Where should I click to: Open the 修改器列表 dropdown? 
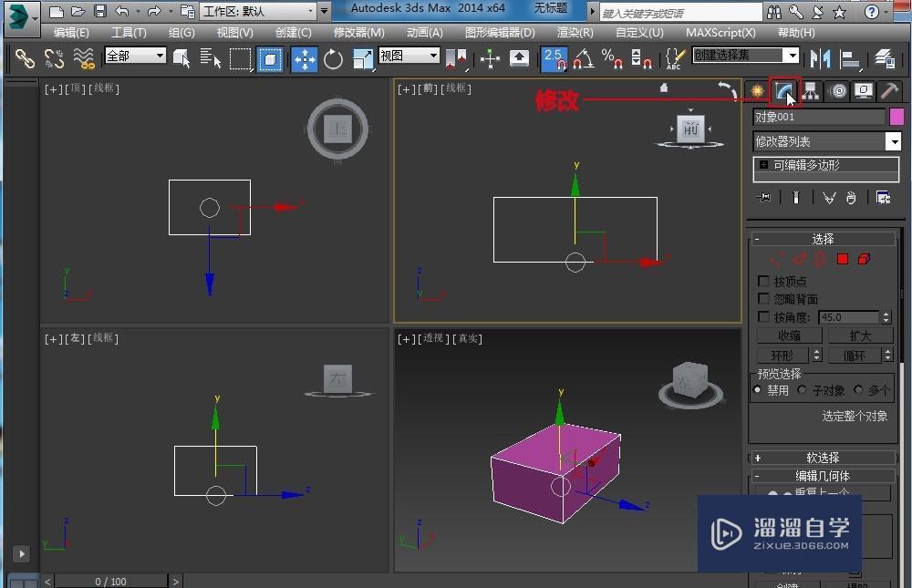pyautogui.click(x=894, y=141)
